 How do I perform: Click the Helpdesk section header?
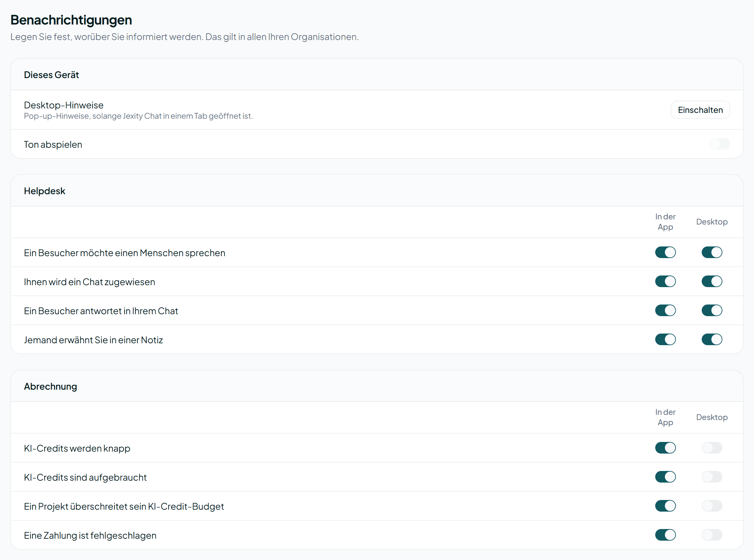[45, 191]
